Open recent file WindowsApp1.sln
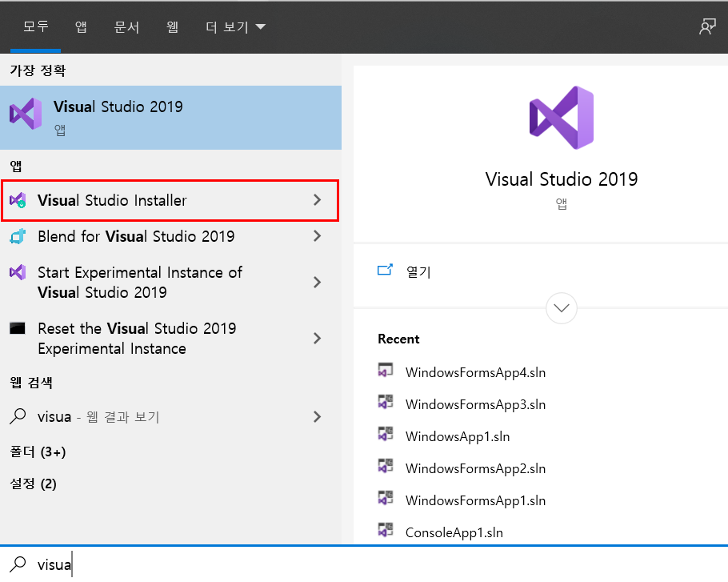The image size is (728, 582). coord(458,436)
